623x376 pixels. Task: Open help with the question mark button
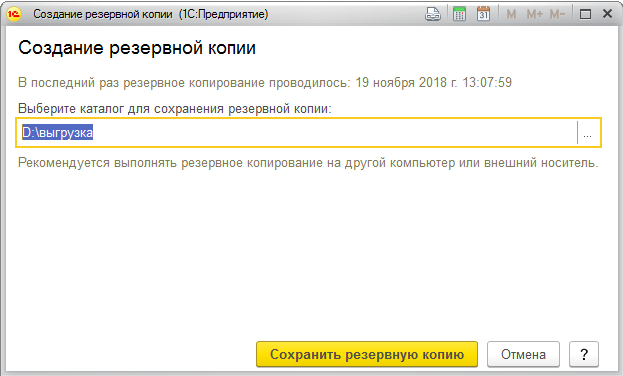coord(584,354)
